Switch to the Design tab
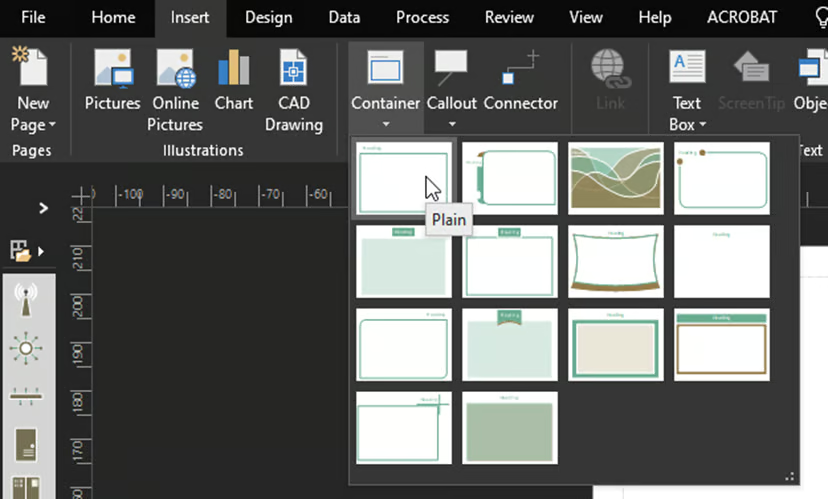Image resolution: width=828 pixels, height=499 pixels. pos(268,17)
